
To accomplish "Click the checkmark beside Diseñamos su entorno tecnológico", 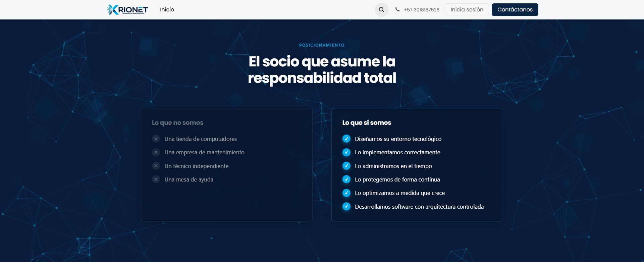I will click(x=346, y=139).
